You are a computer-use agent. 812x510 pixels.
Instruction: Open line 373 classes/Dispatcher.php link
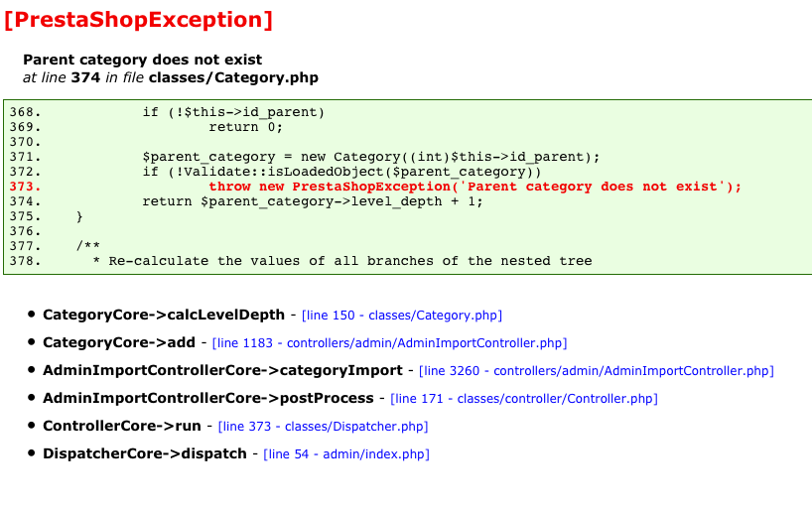pyautogui.click(x=324, y=426)
